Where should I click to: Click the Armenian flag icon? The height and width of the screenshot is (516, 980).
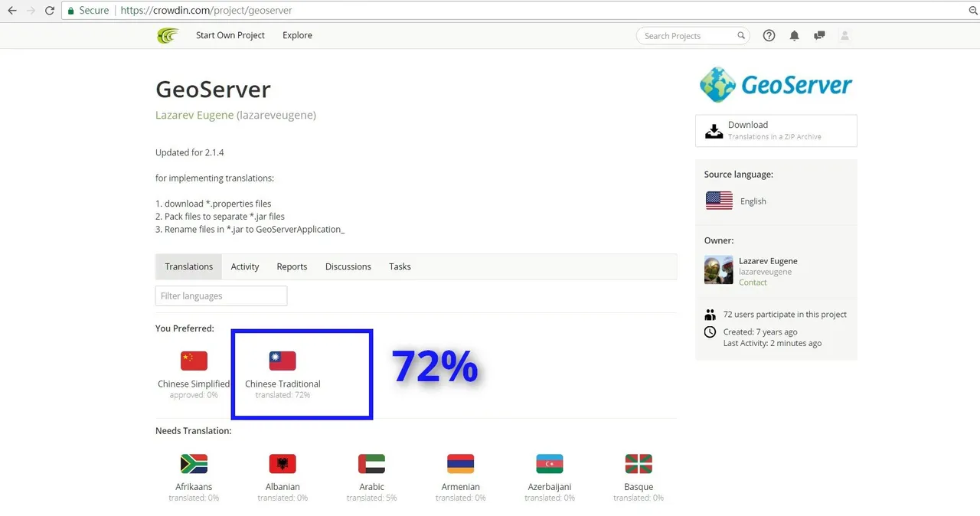[460, 464]
